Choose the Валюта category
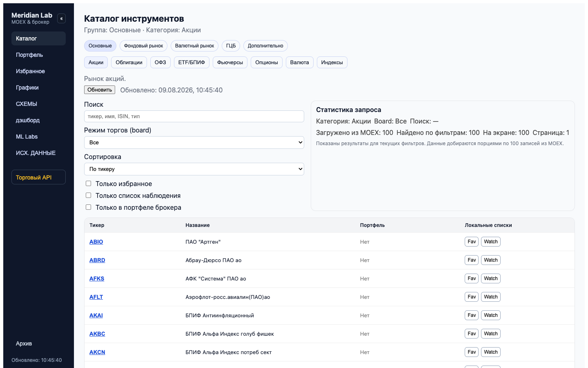This screenshot has width=588, height=368. coord(299,63)
